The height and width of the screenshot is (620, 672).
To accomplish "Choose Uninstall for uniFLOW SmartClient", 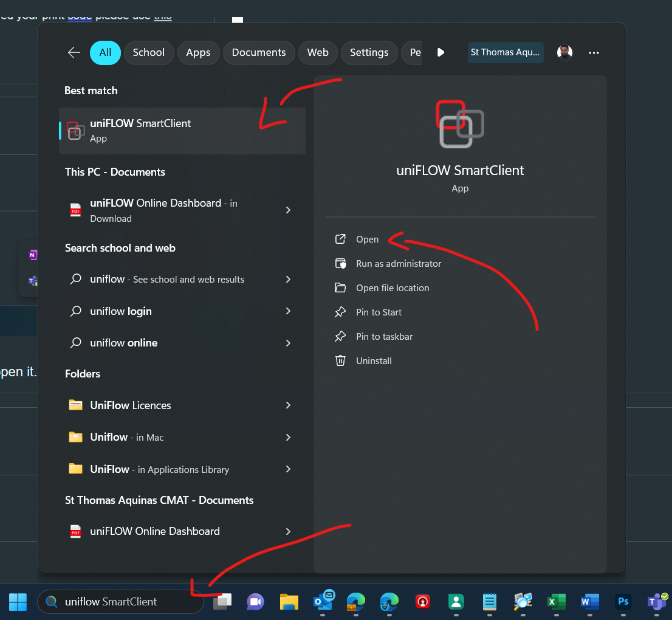I will click(374, 360).
